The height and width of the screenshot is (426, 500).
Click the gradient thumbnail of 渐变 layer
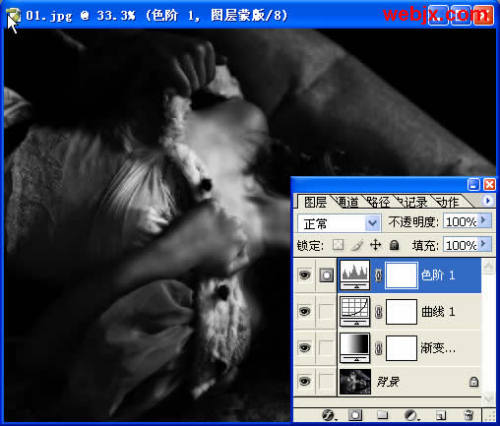click(x=355, y=348)
